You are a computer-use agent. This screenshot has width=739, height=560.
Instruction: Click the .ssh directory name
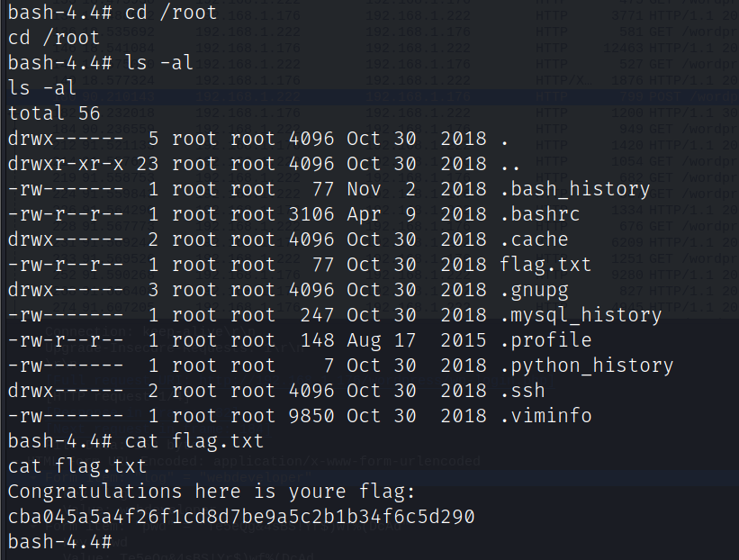pos(522,391)
